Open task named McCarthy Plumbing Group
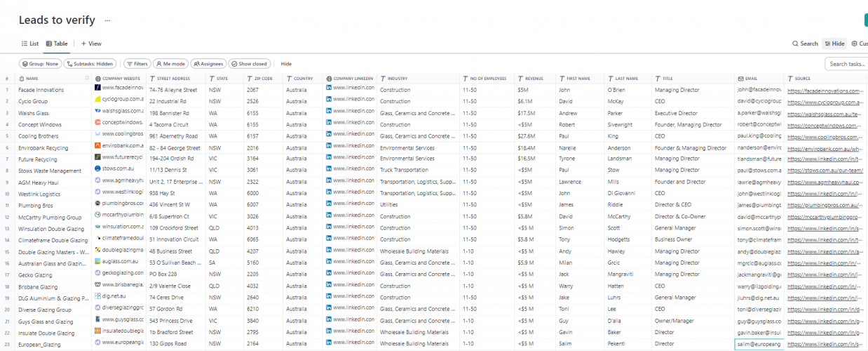 50,217
